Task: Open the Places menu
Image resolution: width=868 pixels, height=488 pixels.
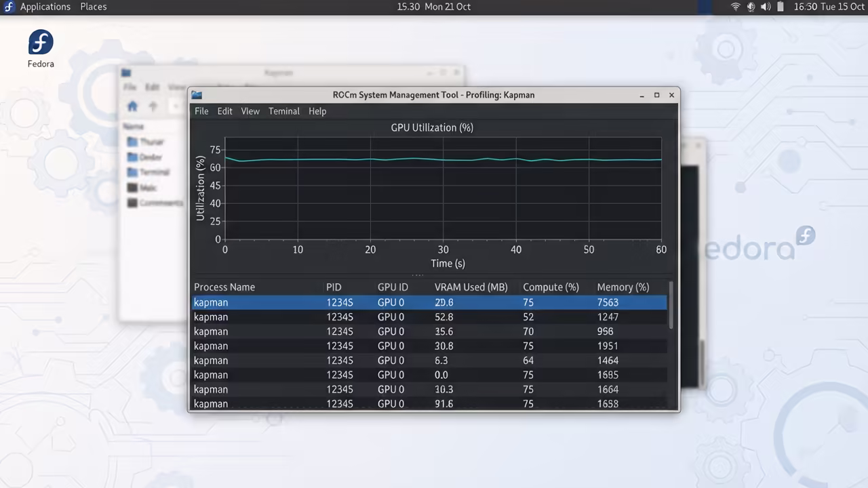Action: (x=94, y=7)
